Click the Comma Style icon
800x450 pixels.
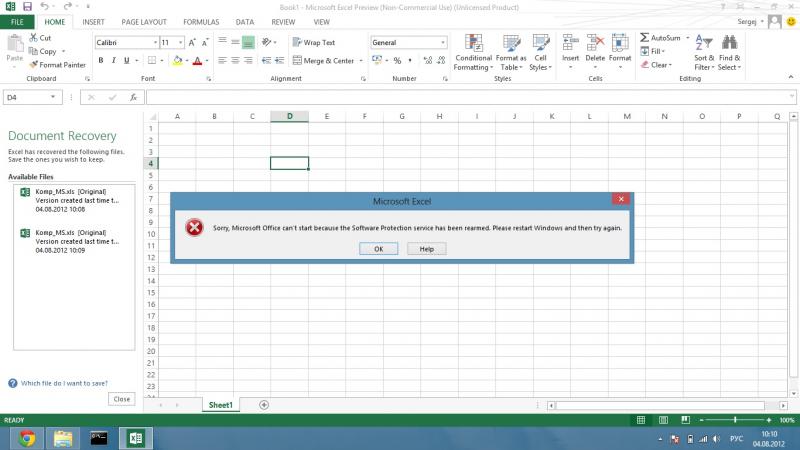click(410, 61)
